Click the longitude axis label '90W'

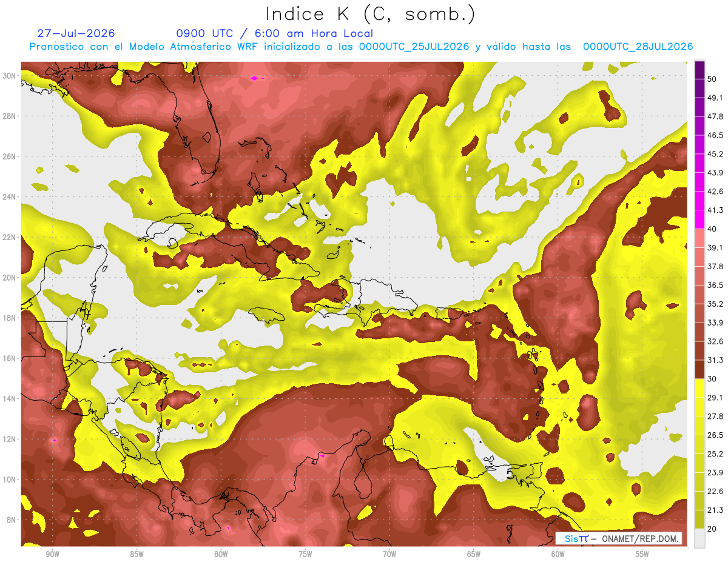(52, 554)
